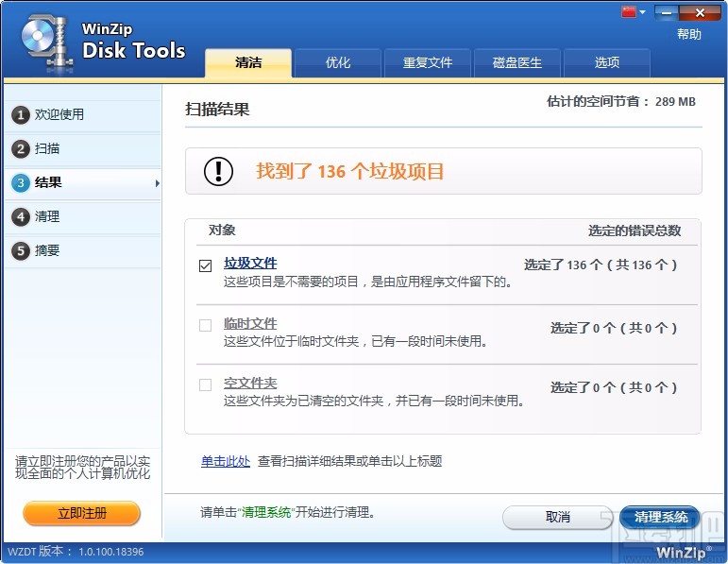Switch to the 清洁 tab
Viewport: 728px width, 564px height.
[248, 62]
